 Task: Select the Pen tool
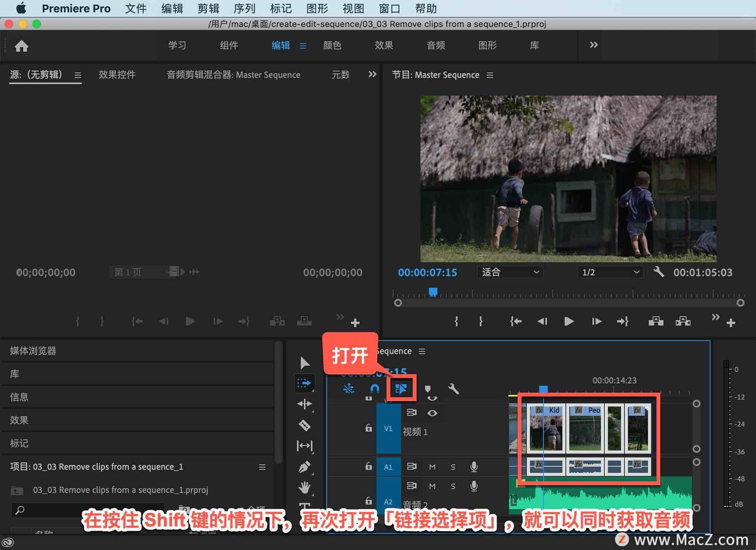click(x=304, y=467)
